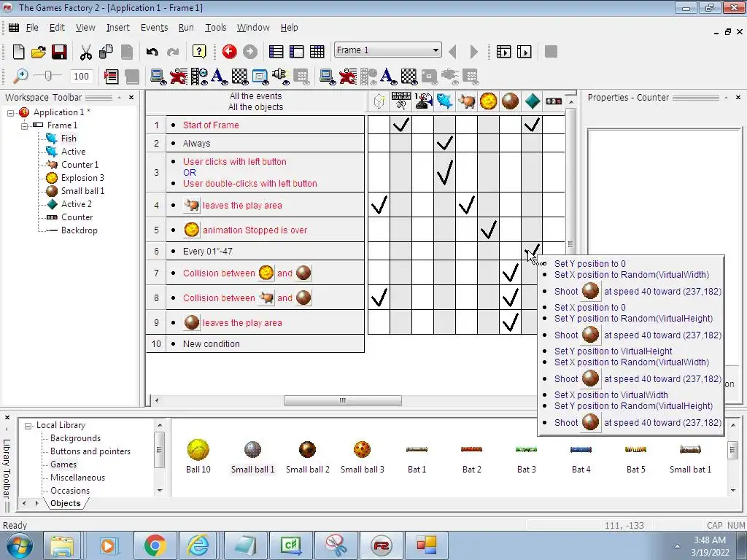Run the application icon
The width and height of the screenshot is (747, 560).
click(503, 52)
